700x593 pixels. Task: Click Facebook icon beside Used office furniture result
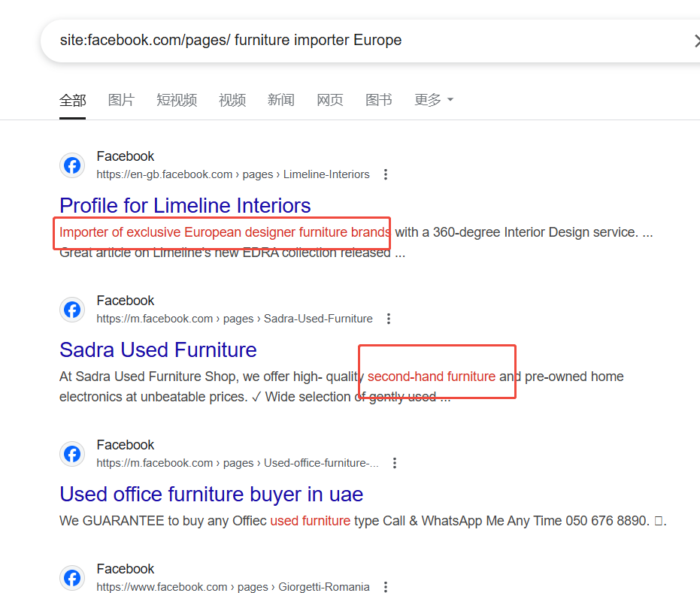click(72, 454)
